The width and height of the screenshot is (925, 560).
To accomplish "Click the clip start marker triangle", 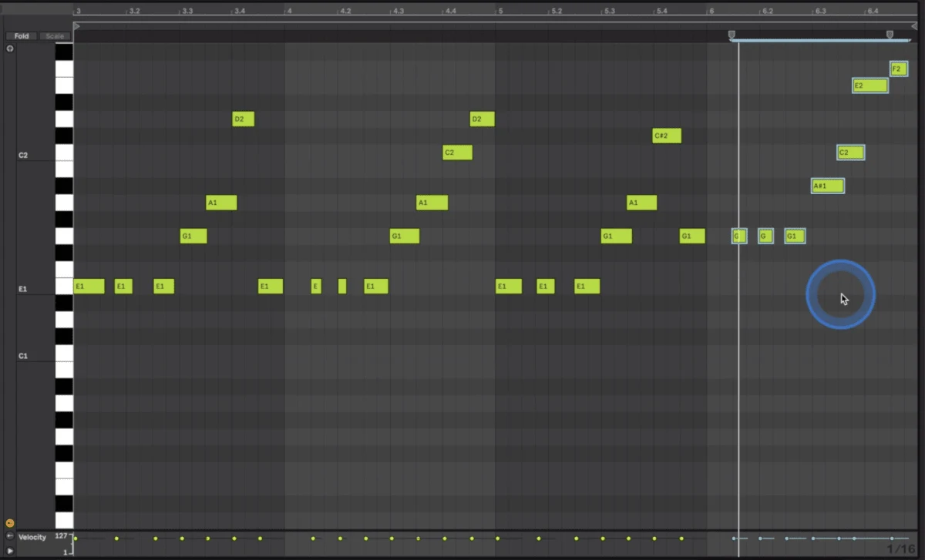I will (76, 25).
